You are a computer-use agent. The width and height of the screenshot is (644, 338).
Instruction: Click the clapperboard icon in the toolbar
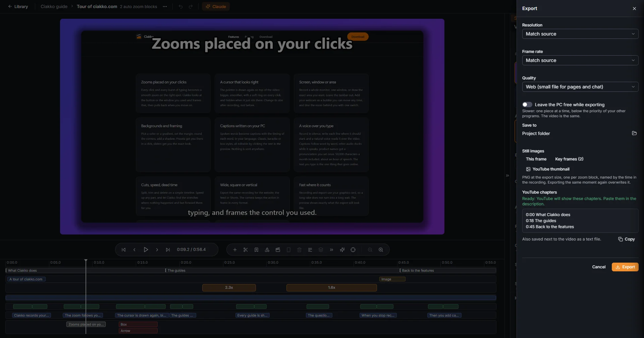click(x=278, y=250)
